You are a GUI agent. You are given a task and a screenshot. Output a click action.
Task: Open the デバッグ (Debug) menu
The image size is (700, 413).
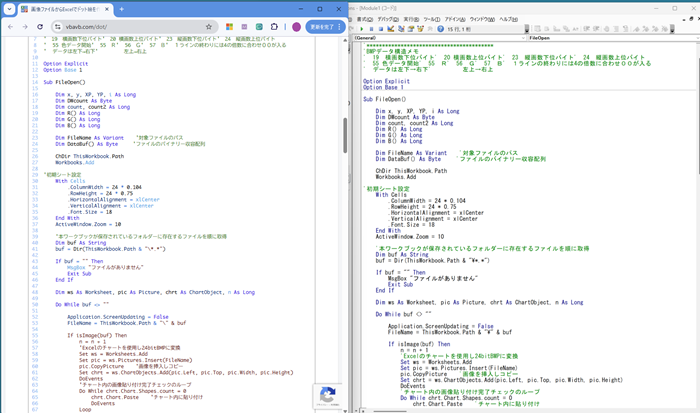(x=388, y=19)
